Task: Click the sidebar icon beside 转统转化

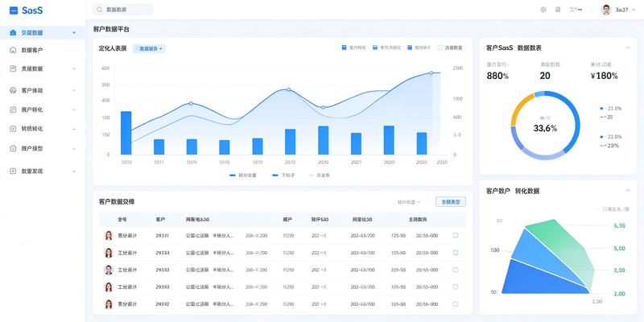Action: click(13, 129)
